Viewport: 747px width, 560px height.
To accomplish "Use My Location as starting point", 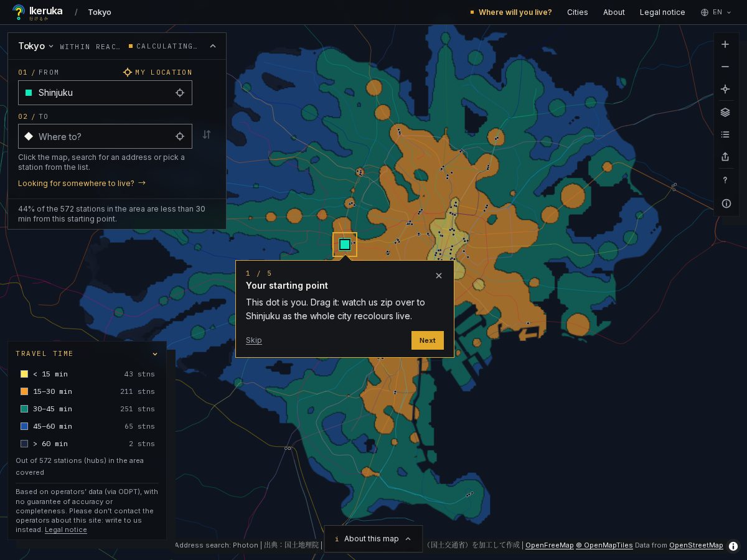I will coord(158,72).
